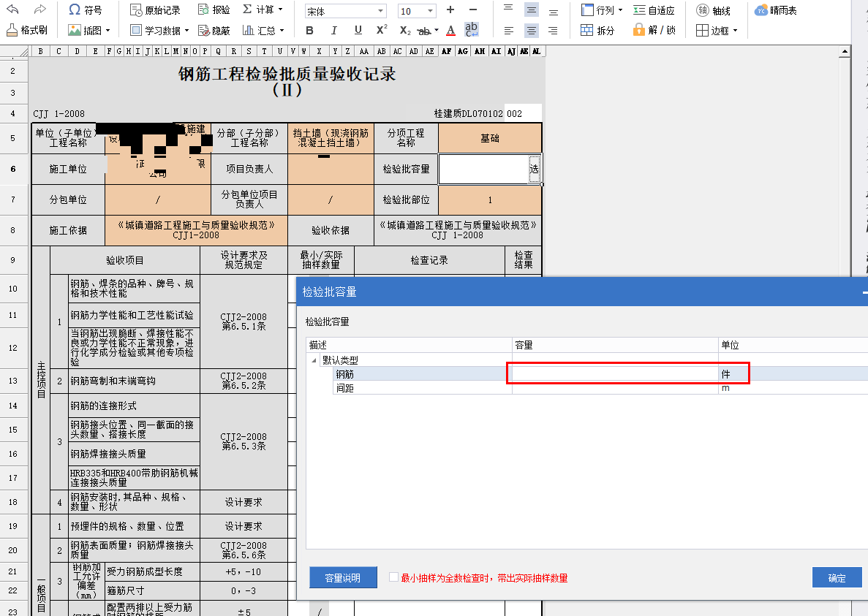Open the 计算 calculate dropdown
This screenshot has height=616, width=868.
[x=260, y=9]
